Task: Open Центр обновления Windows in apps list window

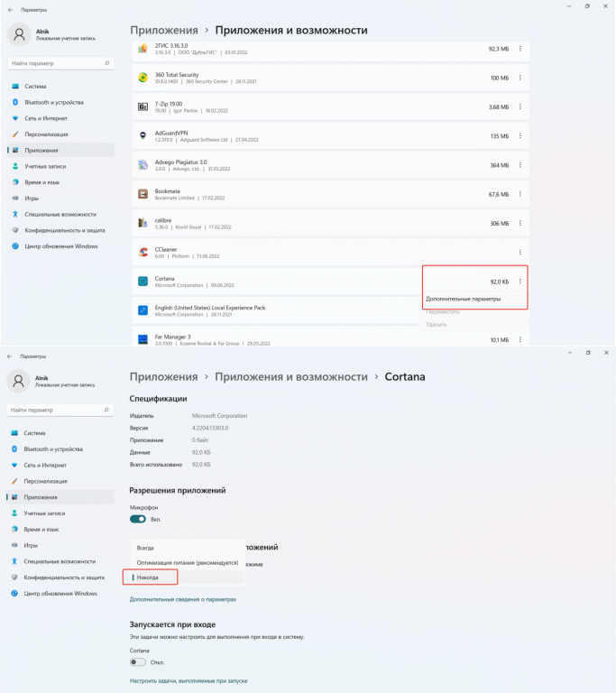Action: coord(61,246)
